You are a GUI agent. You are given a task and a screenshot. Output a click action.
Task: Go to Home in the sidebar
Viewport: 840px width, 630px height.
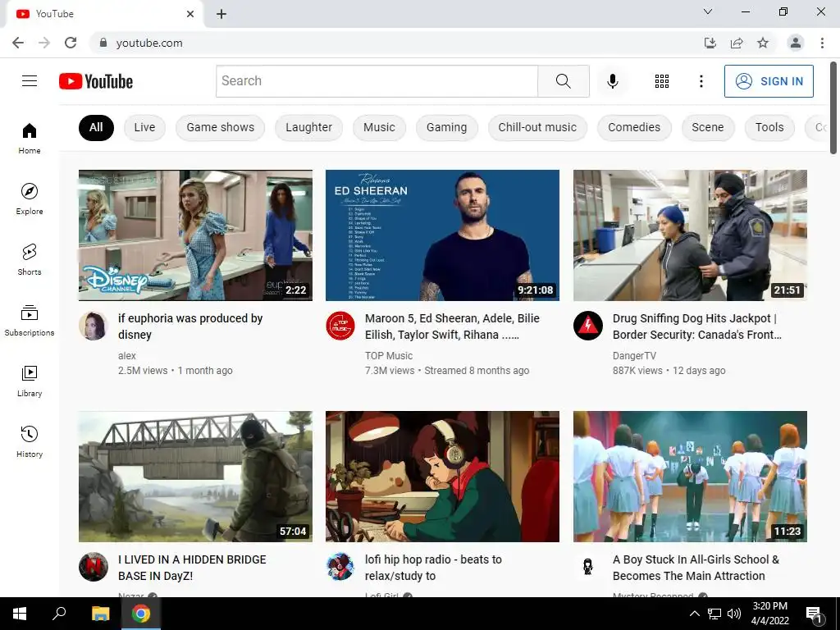click(30, 138)
